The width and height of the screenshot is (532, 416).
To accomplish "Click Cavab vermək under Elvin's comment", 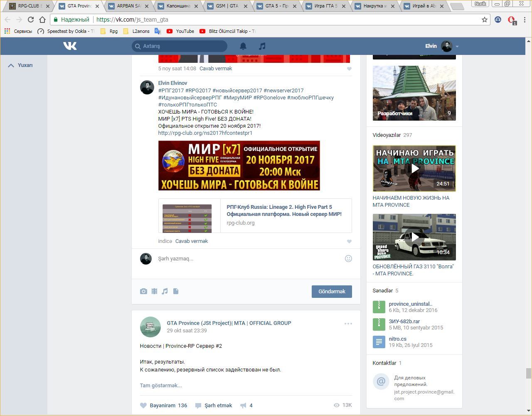I will (x=192, y=241).
